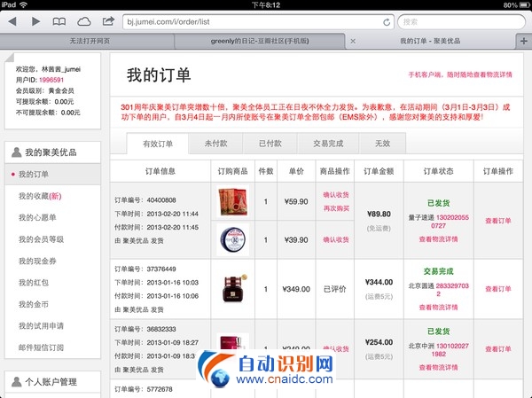Open 我的现金券 in the sidebar
Image resolution: width=532 pixels, height=398 pixels.
coord(37,261)
